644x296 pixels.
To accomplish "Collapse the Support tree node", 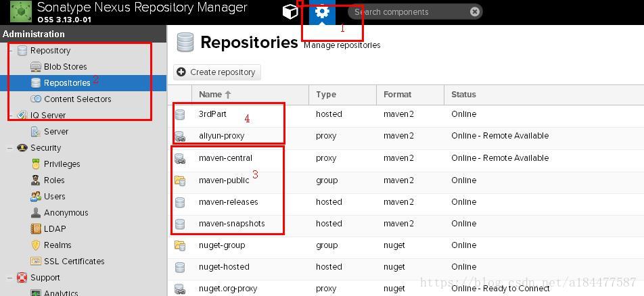I will click(10, 278).
